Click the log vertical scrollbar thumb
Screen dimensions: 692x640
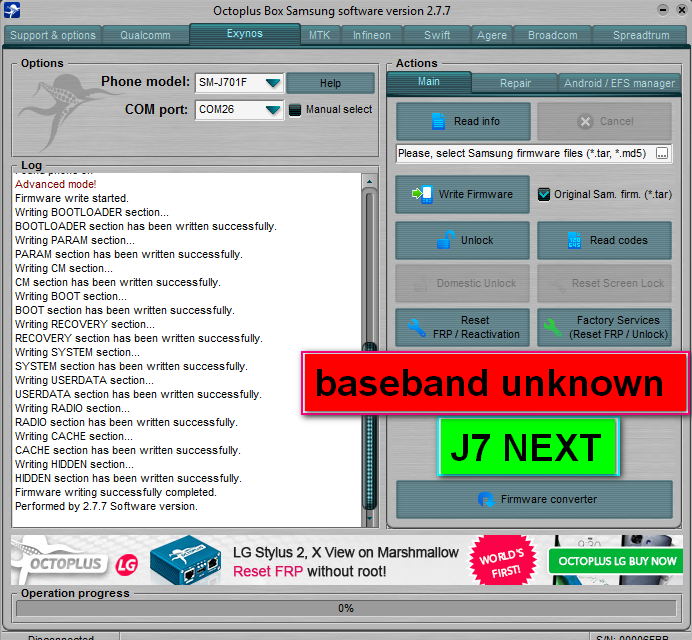[x=370, y=427]
